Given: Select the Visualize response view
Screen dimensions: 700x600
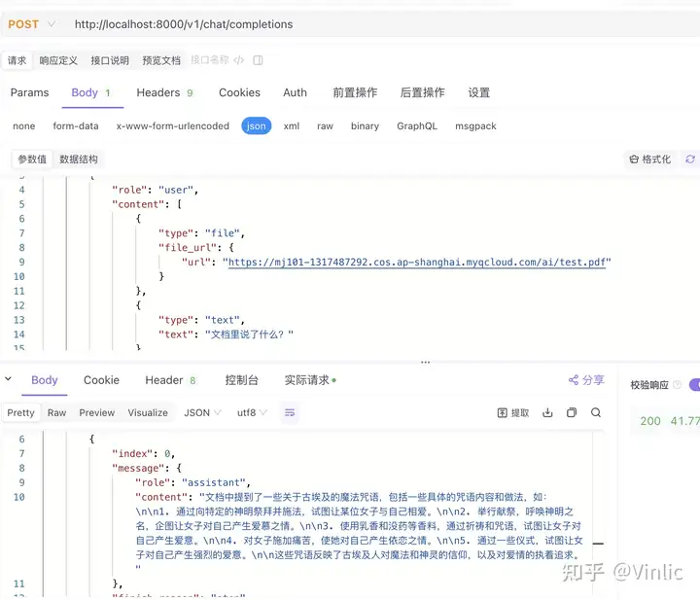Looking at the screenshot, I should 148,412.
